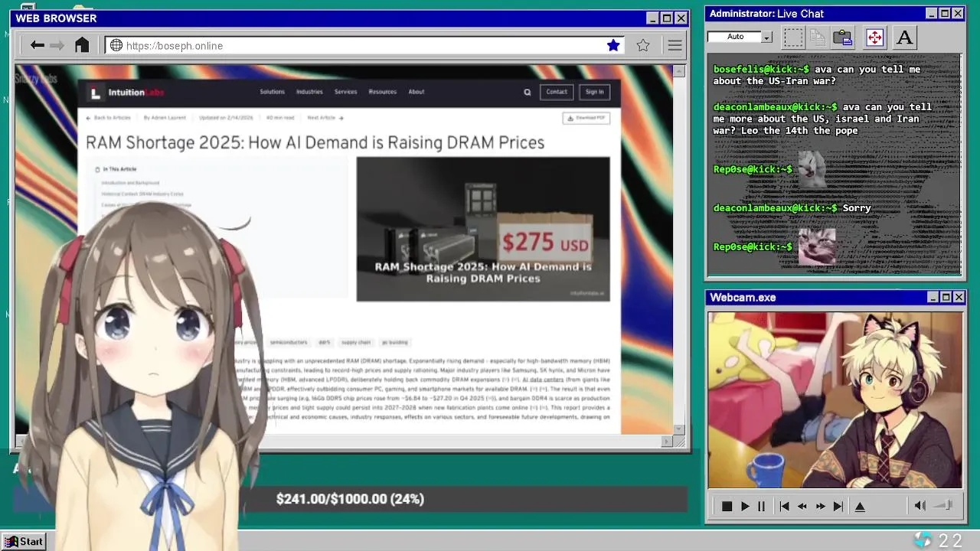Viewport: 980px width, 551px height.
Task: Select the dashed marquee selection tool
Action: click(x=793, y=37)
